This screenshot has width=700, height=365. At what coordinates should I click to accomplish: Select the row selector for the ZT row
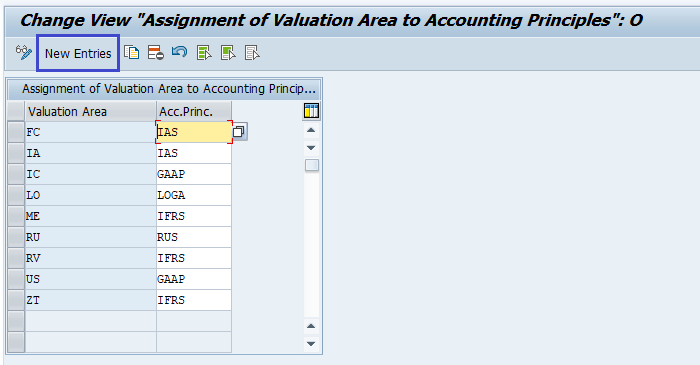(x=16, y=300)
